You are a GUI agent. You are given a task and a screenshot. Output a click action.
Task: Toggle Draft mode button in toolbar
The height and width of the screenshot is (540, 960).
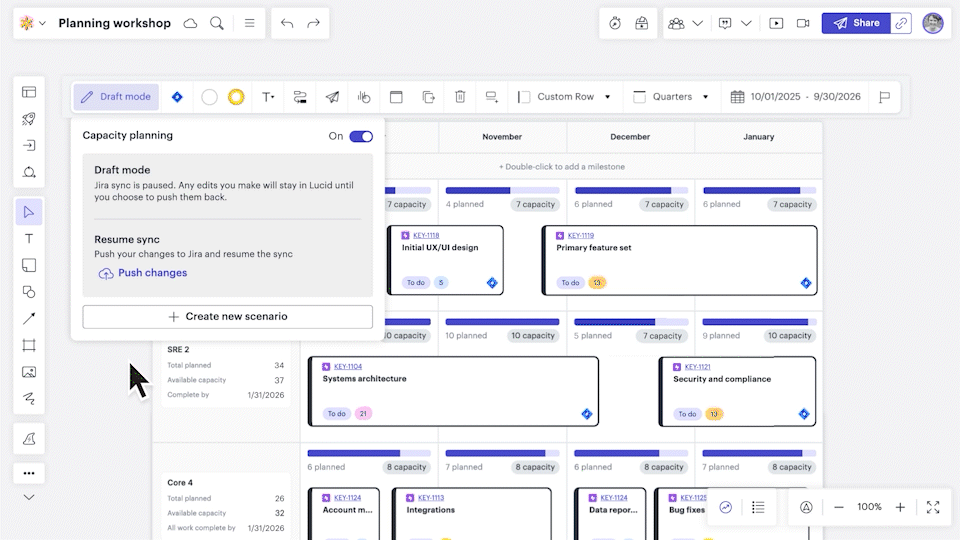coord(116,97)
